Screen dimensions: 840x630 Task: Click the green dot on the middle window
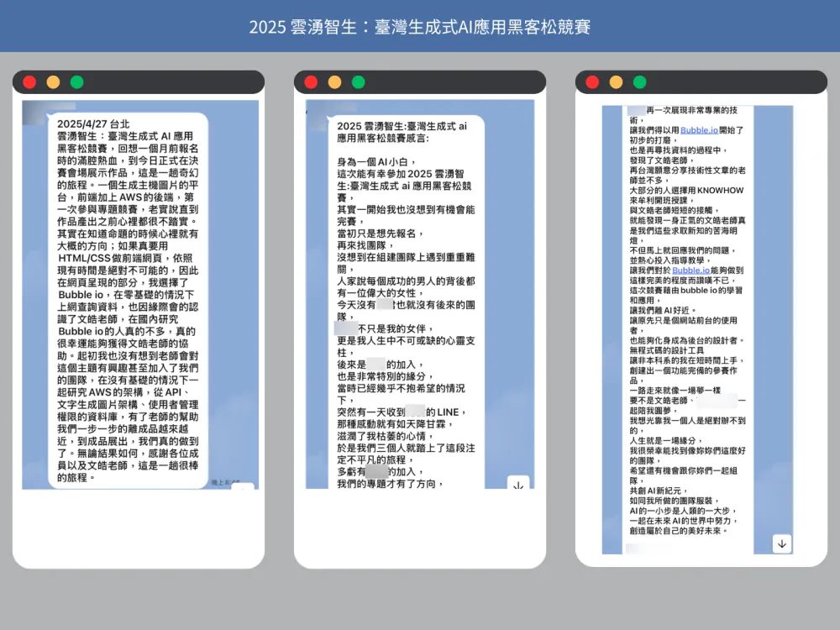pyautogui.click(x=358, y=82)
